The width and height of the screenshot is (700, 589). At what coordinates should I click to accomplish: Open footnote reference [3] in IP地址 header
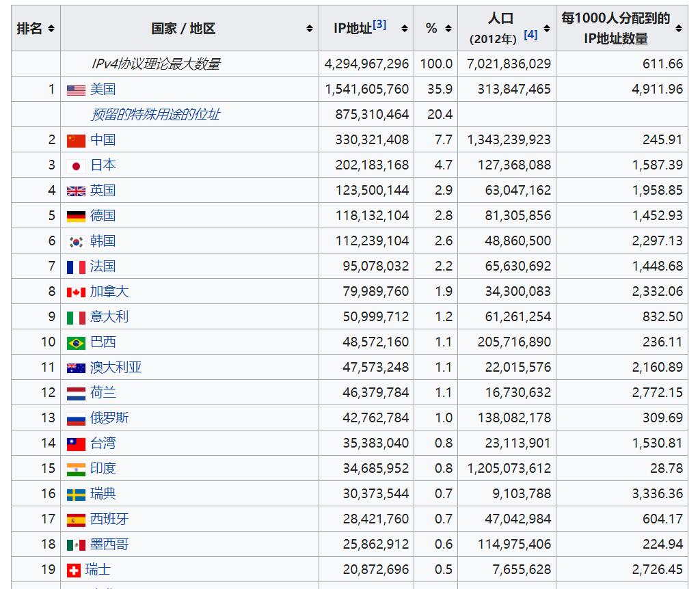(x=379, y=24)
